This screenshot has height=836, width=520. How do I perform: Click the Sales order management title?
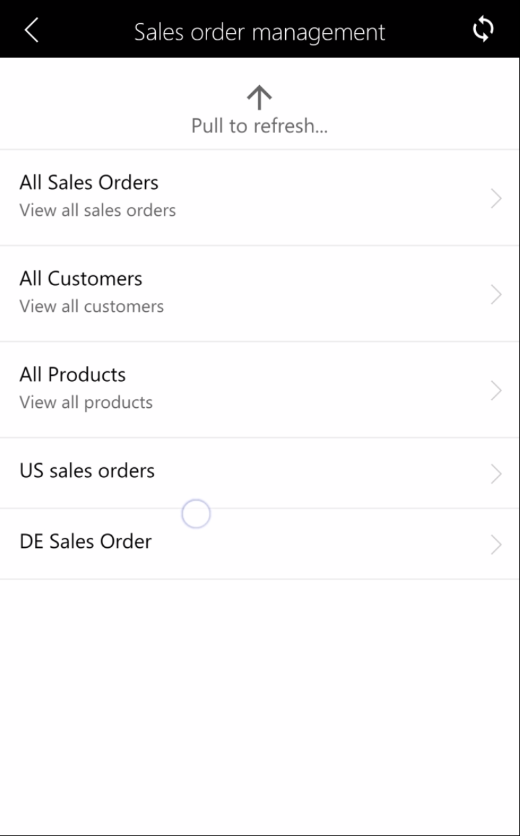coord(259,31)
